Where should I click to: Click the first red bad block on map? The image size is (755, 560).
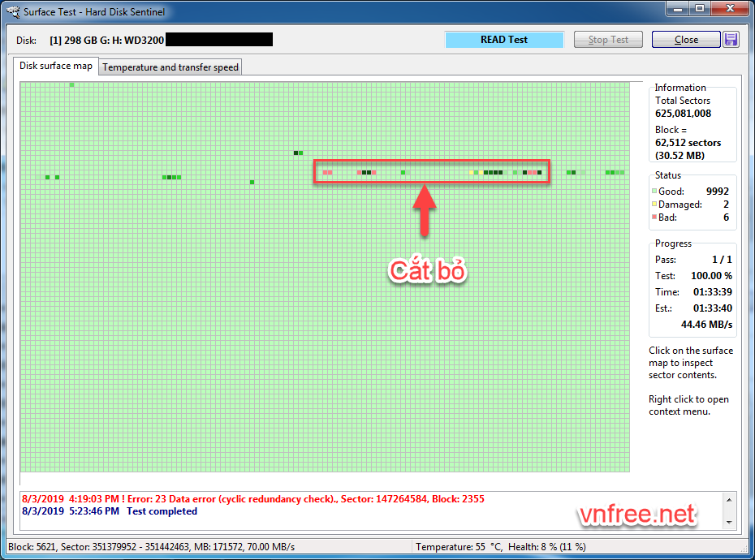point(325,172)
